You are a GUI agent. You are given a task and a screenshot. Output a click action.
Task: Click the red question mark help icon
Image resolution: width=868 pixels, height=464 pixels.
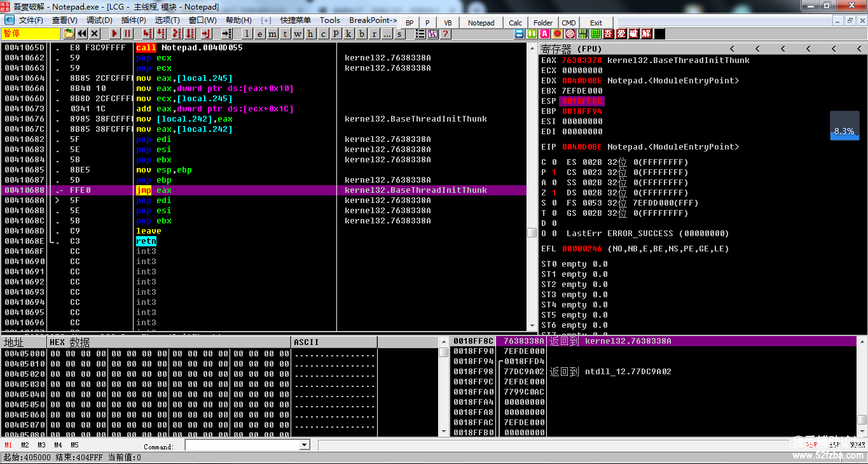445,34
